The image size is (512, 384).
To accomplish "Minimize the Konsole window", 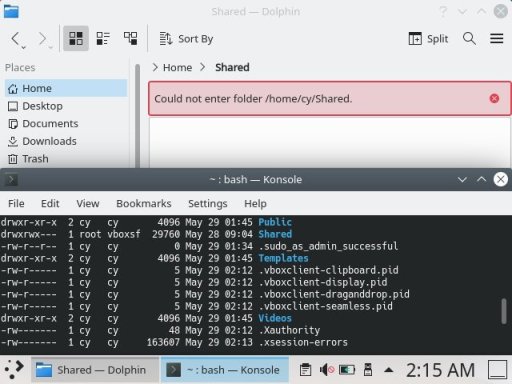I will [x=462, y=180].
